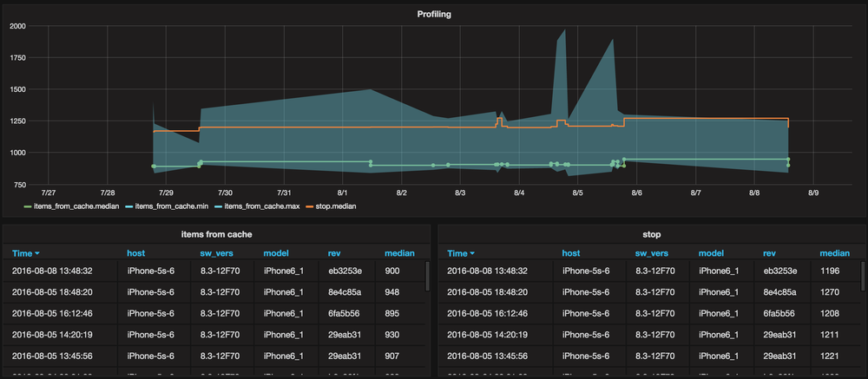Click time 2016-08-05 18:48:20 in items from cache table
Image resolution: width=868 pixels, height=379 pixels.
click(52, 292)
